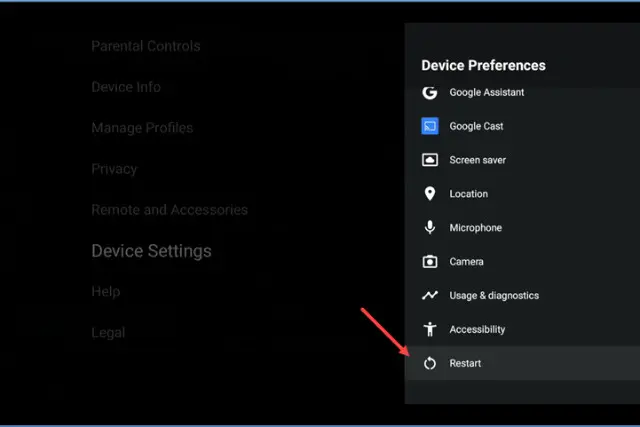
Task: Select Restart text in Device Preferences
Action: click(x=465, y=364)
